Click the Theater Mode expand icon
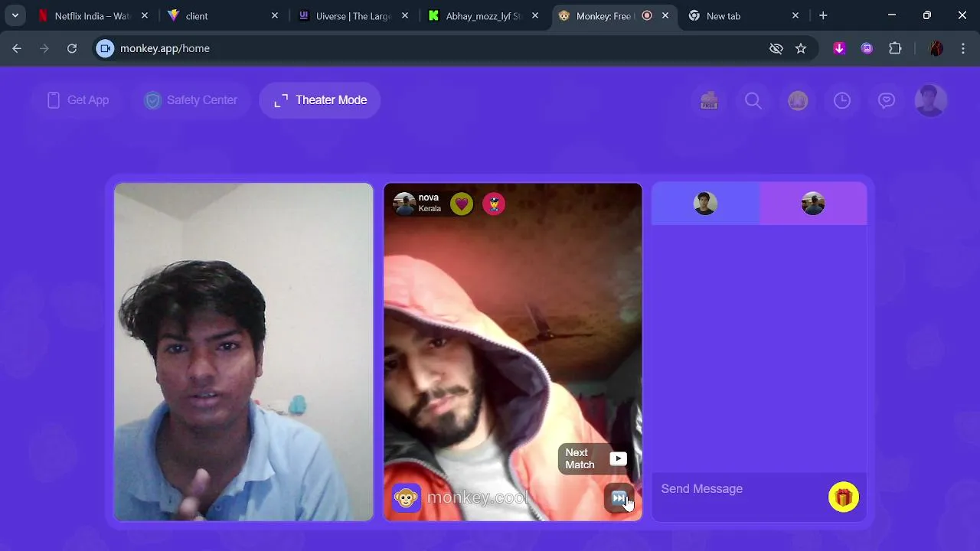 click(281, 100)
